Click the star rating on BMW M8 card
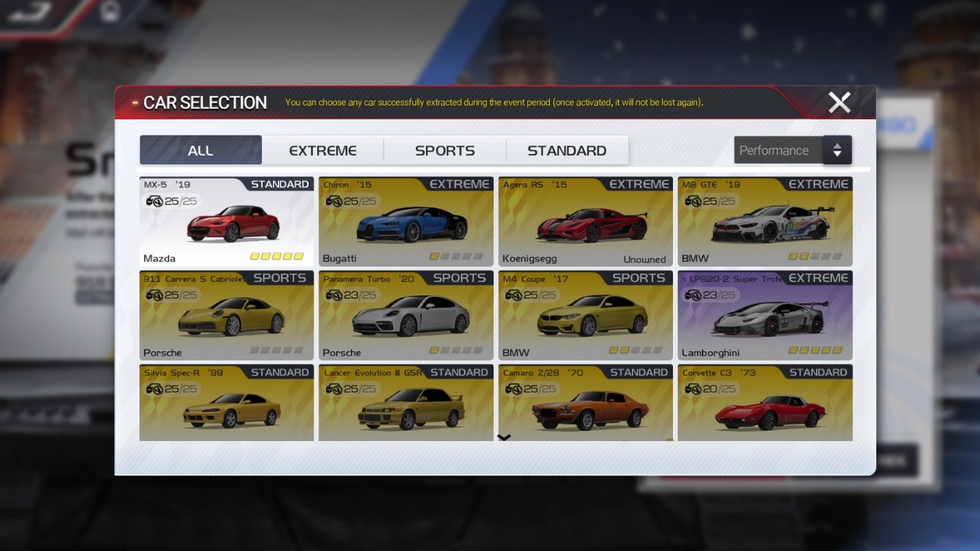The image size is (980, 551). (x=815, y=256)
